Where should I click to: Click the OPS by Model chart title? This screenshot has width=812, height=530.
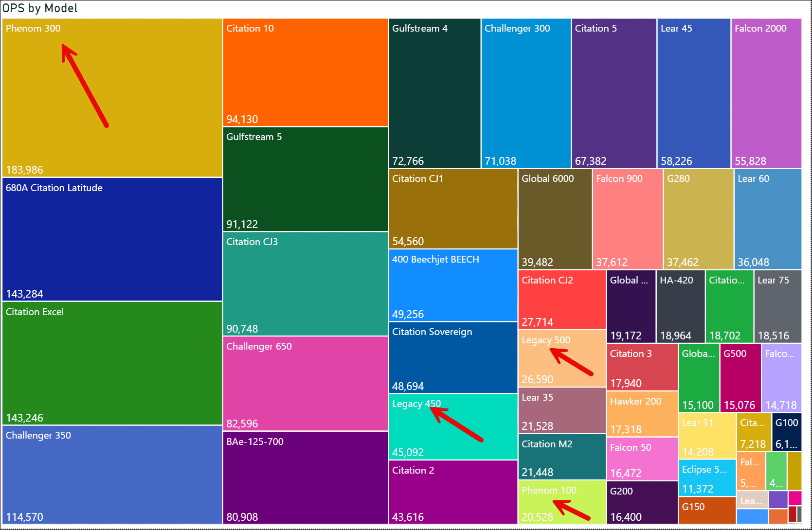[40, 8]
